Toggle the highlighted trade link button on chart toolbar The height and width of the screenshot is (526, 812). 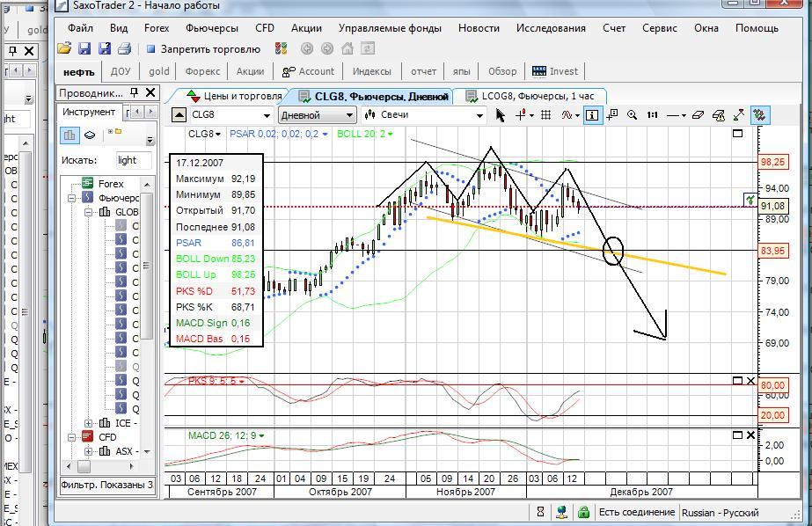[x=760, y=115]
